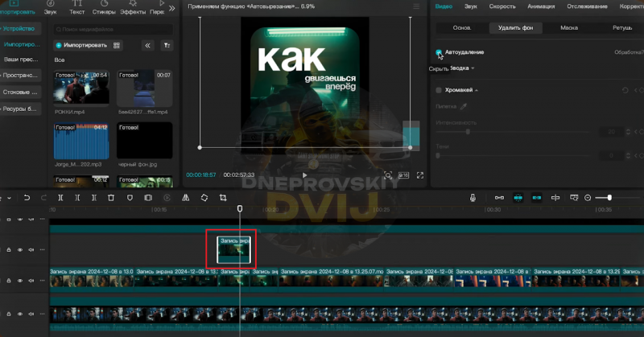Image resolution: width=644 pixels, height=337 pixels.
Task: Toggle the clip linkage icon
Action: click(537, 198)
